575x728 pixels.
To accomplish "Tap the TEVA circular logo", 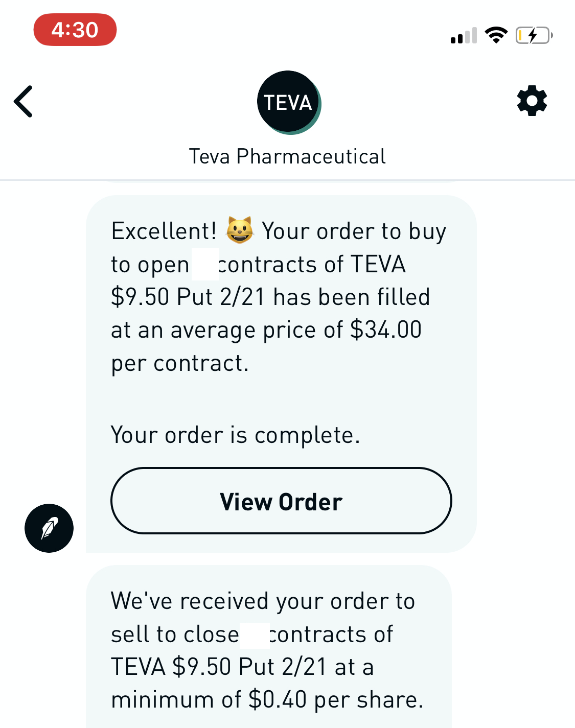I will tap(289, 103).
